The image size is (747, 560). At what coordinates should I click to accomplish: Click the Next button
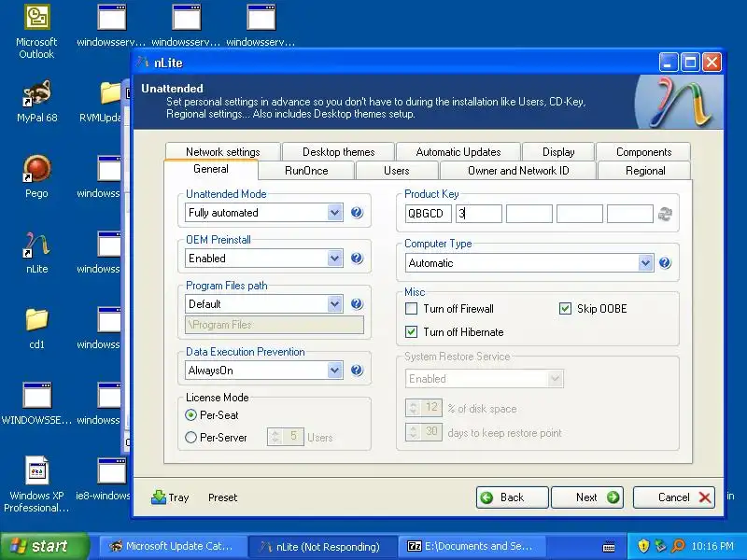(587, 497)
